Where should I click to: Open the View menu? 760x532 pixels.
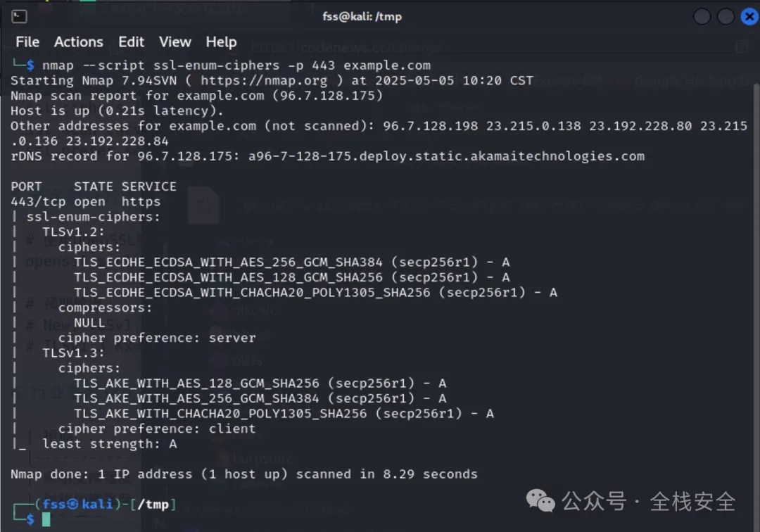pos(175,42)
